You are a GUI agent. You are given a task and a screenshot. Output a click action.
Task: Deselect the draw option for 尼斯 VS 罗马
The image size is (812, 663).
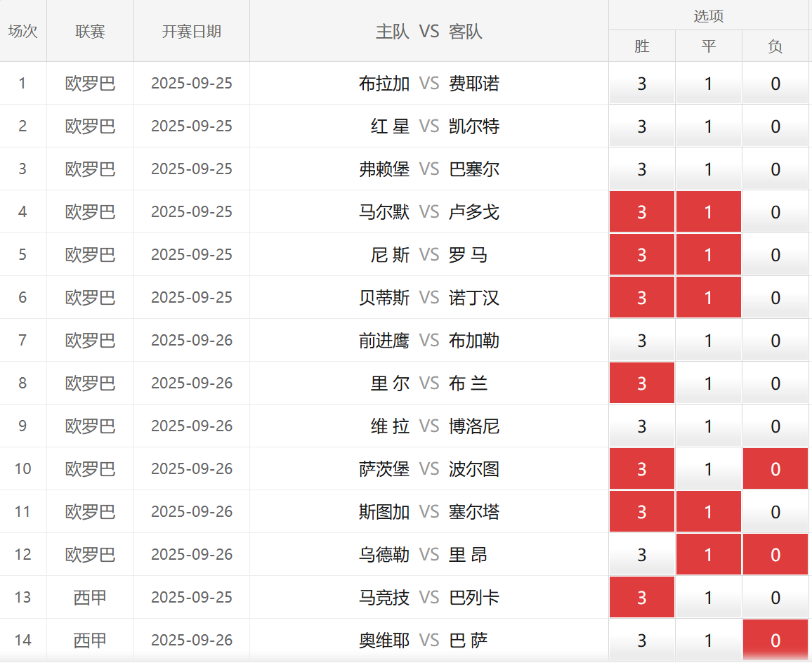pyautogui.click(x=708, y=255)
